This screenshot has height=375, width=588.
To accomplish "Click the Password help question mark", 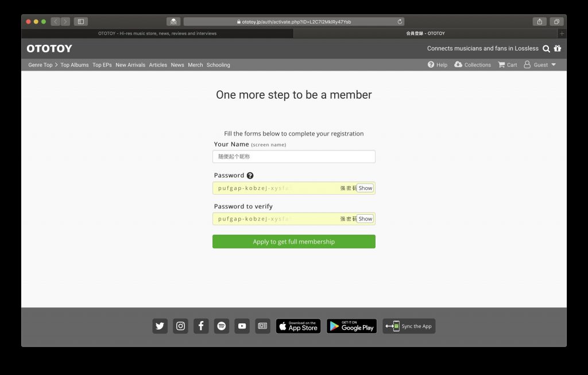I will [250, 176].
